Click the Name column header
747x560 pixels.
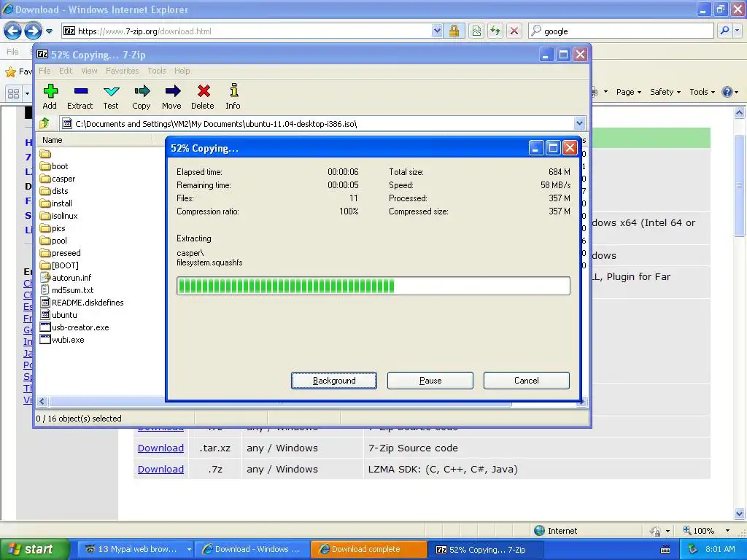point(96,140)
